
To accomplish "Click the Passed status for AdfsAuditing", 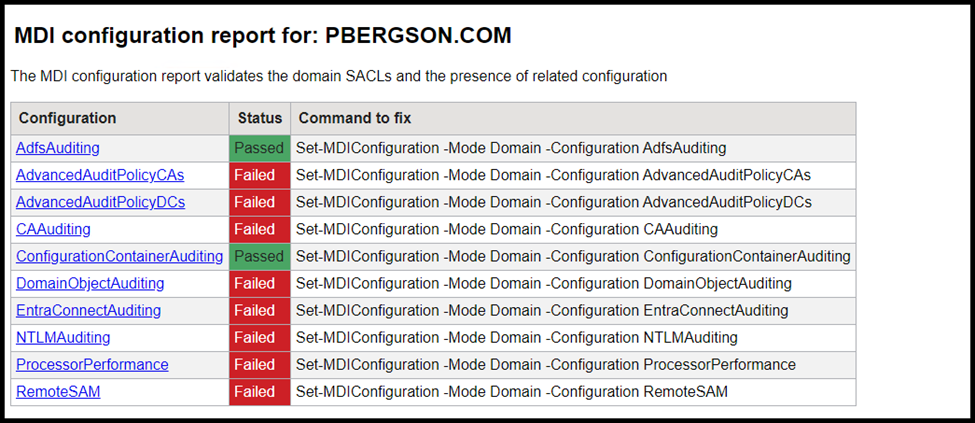I will (259, 149).
